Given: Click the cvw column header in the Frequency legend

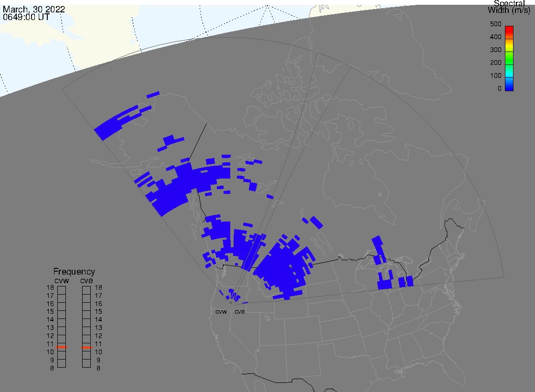Looking at the screenshot, I should [62, 280].
